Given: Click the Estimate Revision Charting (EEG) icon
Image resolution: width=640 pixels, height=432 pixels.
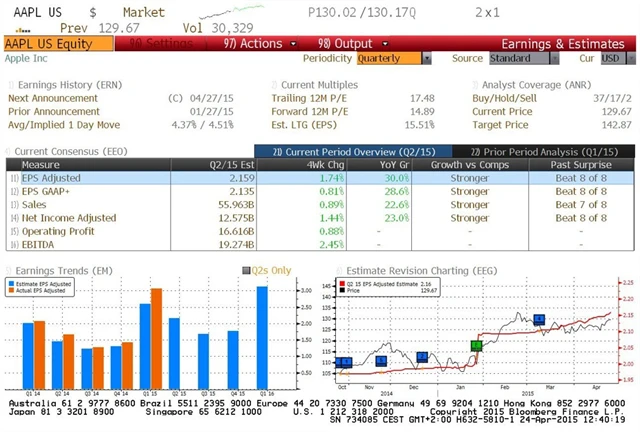Looking at the screenshot, I should coord(336,270).
